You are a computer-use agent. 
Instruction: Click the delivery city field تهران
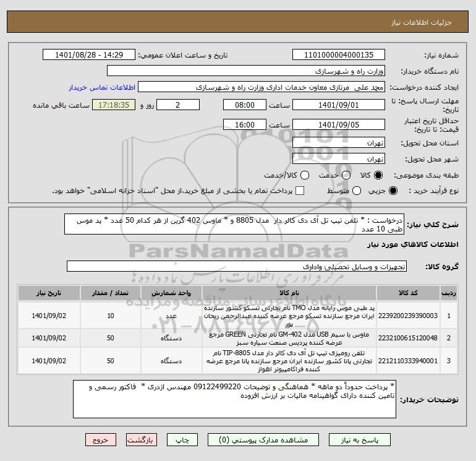[339, 158]
